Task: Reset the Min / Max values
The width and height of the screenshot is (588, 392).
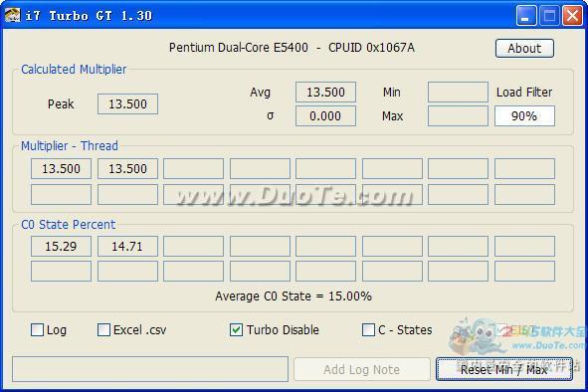Action: click(x=504, y=369)
